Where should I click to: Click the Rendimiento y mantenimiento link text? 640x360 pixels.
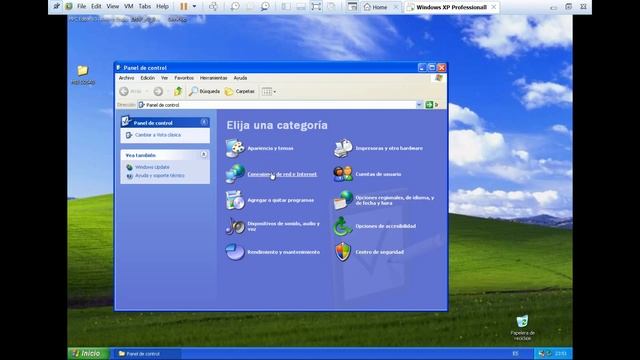(x=284, y=252)
